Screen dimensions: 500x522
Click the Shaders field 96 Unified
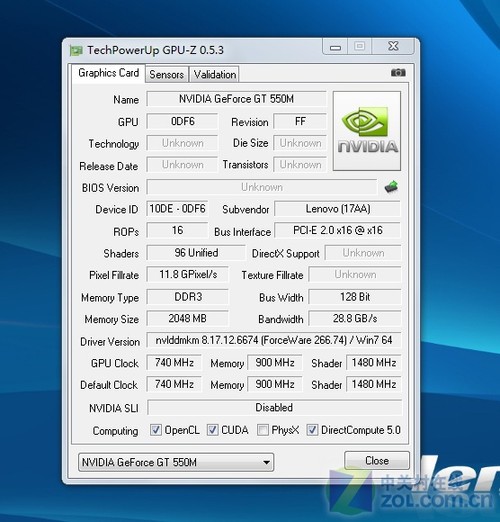[196, 253]
